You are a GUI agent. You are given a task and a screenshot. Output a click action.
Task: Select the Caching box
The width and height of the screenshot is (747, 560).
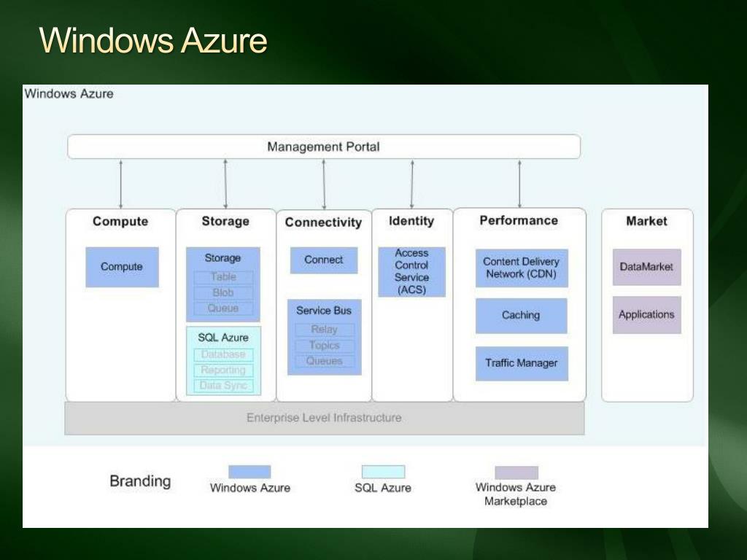521,316
